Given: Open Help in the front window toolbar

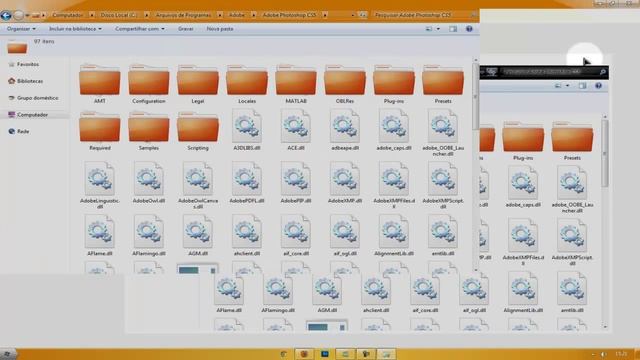Looking at the screenshot, I should click(x=469, y=29).
